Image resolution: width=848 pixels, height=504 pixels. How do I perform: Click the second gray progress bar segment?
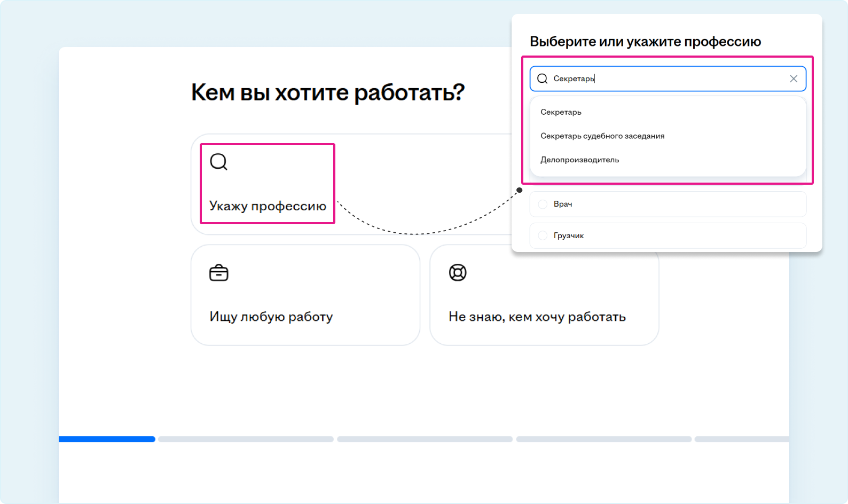[x=246, y=439]
